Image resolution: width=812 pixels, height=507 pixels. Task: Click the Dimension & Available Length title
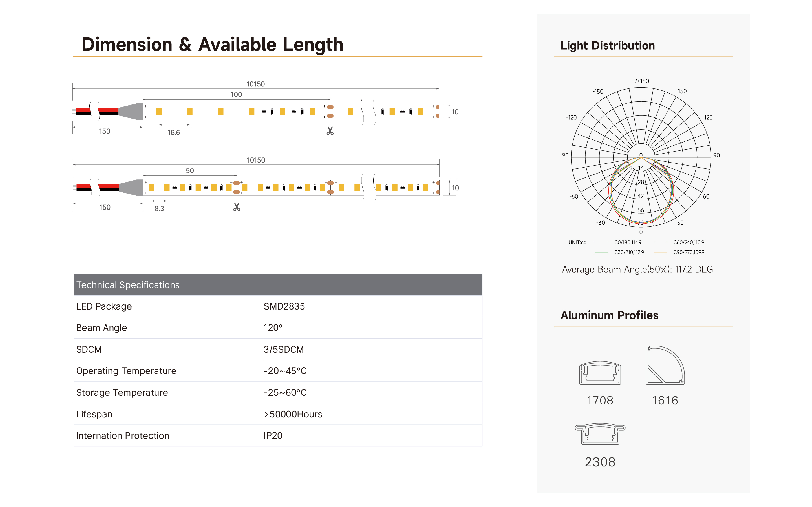(x=212, y=45)
